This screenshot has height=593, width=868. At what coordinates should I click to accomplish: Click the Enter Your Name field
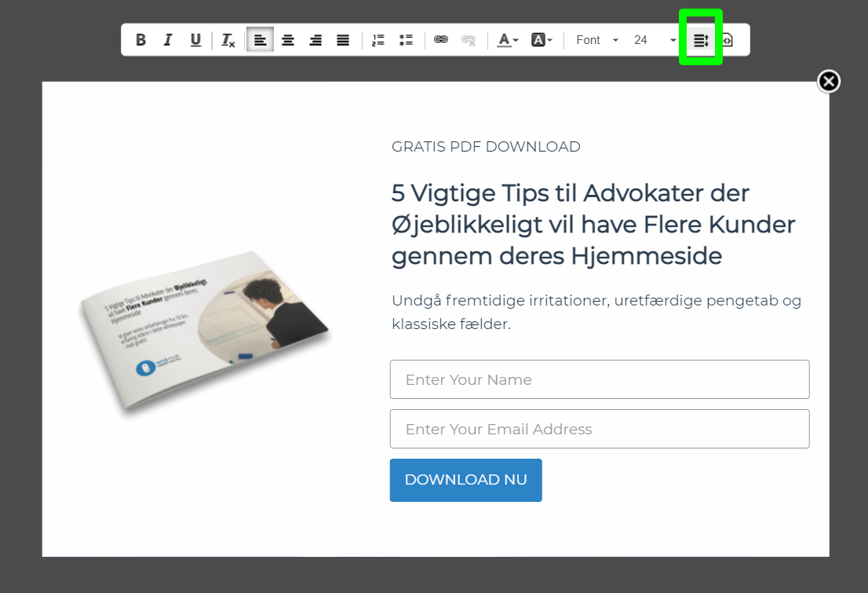point(600,379)
